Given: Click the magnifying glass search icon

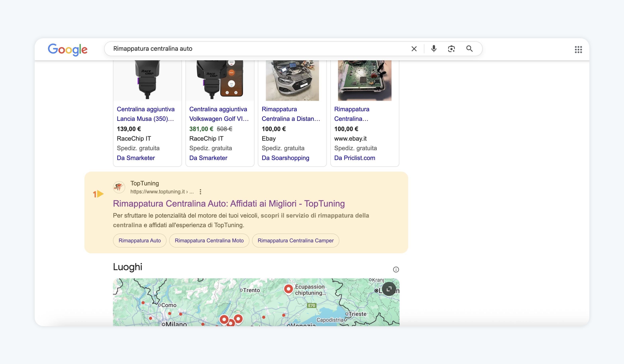Looking at the screenshot, I should 469,49.
